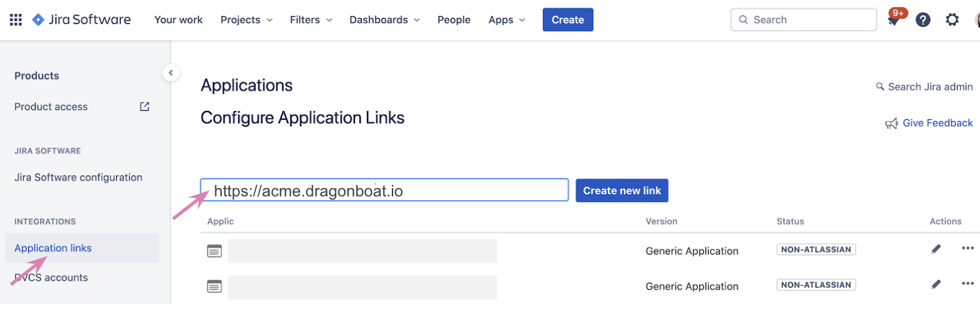
Task: Click the Configure Application Links heading
Action: pyautogui.click(x=303, y=118)
